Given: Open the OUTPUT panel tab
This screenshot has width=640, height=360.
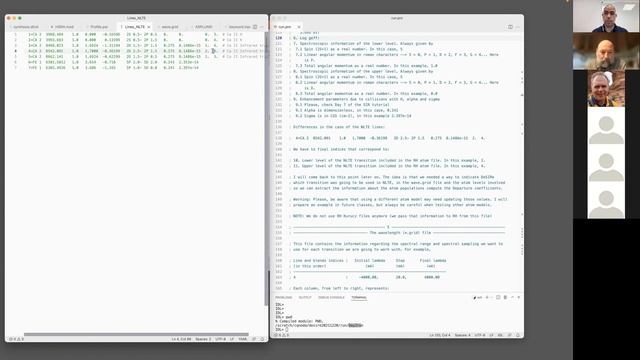Looking at the screenshot, I should [x=305, y=298].
